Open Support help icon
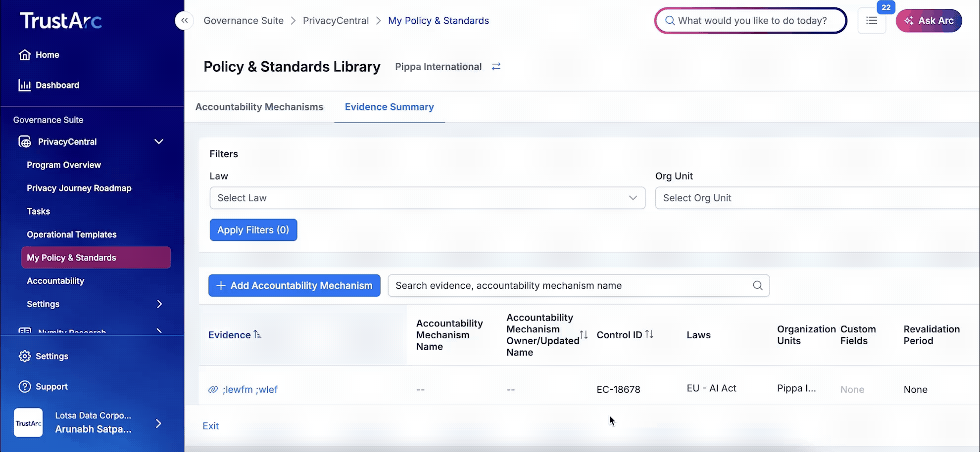 coord(25,387)
